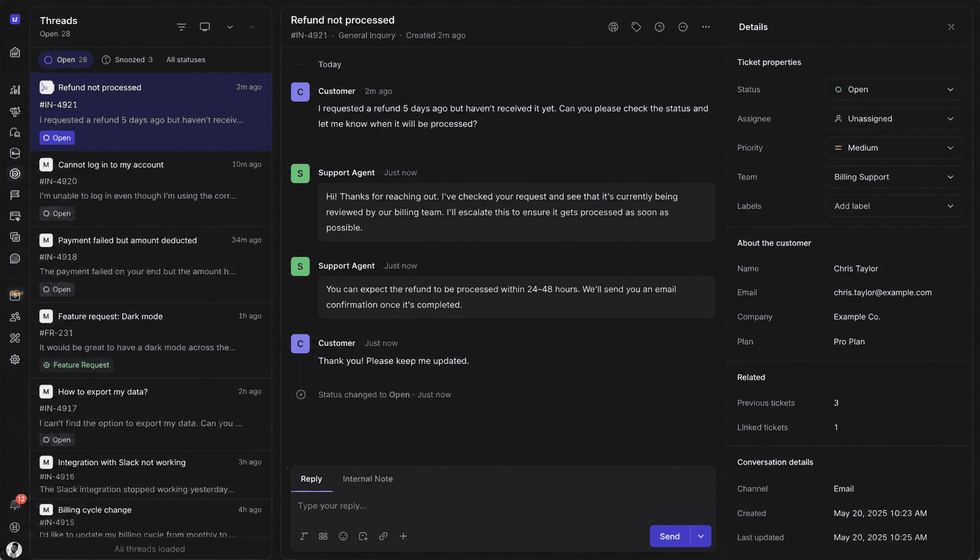Click the text formatting icon in reply toolbar

303,536
